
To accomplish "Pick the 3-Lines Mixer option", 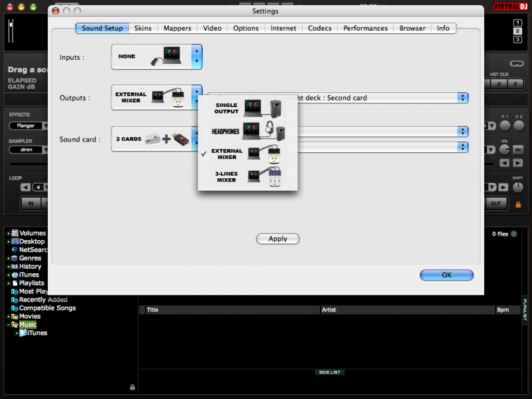I will tap(247, 176).
